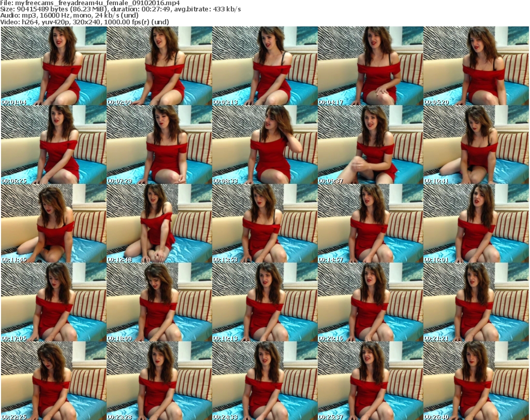
Task: Select the thumbnail frame at 00:13:53
Action: coord(265,224)
